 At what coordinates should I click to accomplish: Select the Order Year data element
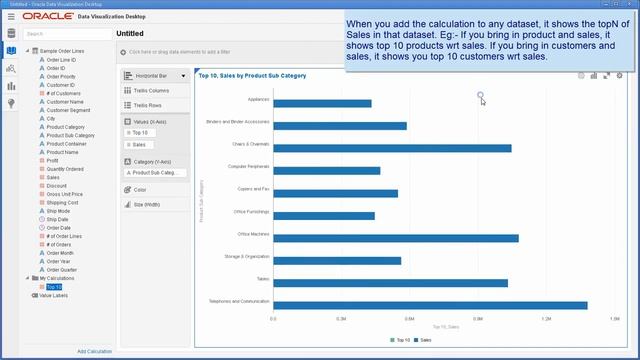pyautogui.click(x=58, y=261)
